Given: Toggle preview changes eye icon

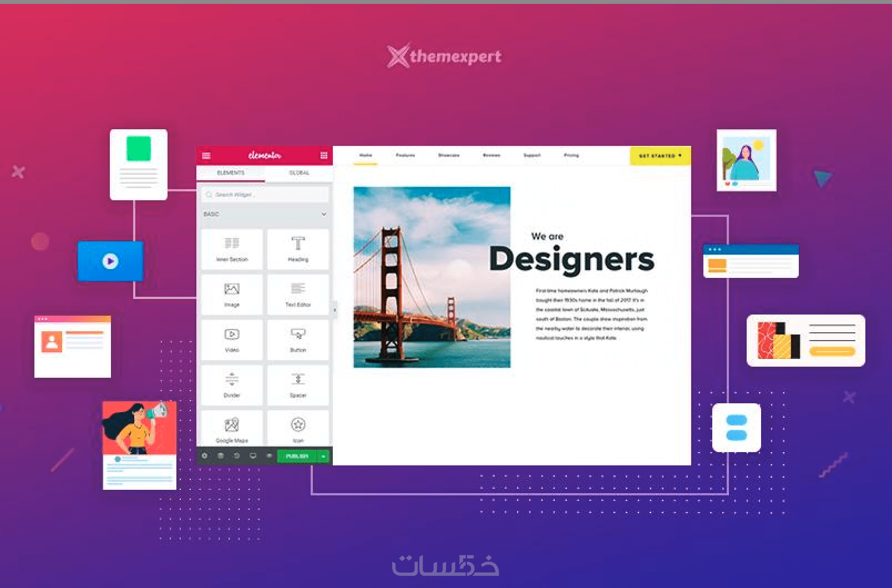Looking at the screenshot, I should tap(269, 456).
